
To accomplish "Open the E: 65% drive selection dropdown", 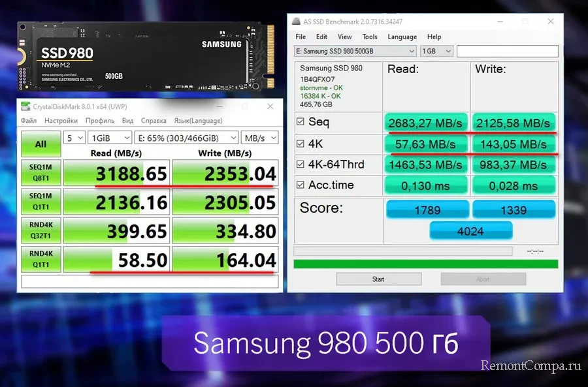I will pos(186,138).
